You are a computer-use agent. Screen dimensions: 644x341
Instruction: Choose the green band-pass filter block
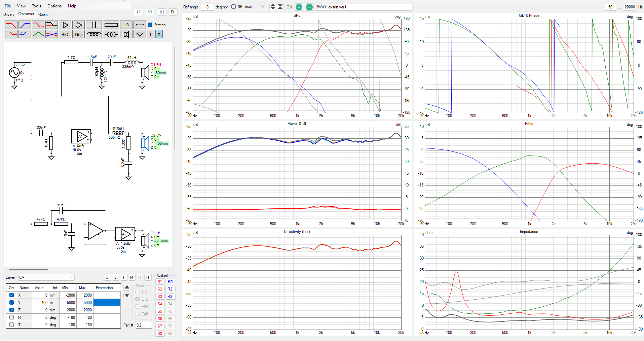pyautogui.click(x=38, y=34)
